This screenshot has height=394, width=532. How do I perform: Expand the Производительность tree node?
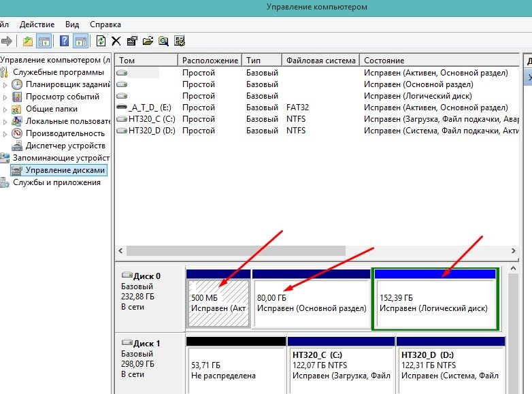pyautogui.click(x=5, y=133)
